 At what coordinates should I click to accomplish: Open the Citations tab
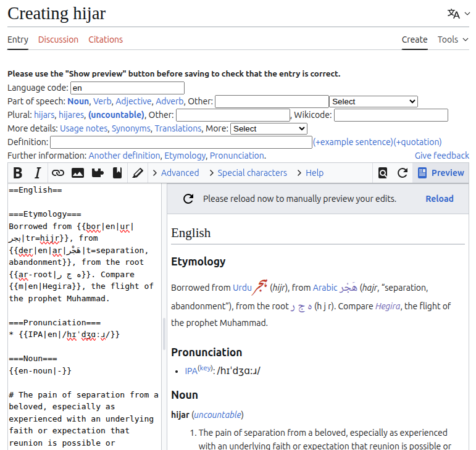coord(106,40)
